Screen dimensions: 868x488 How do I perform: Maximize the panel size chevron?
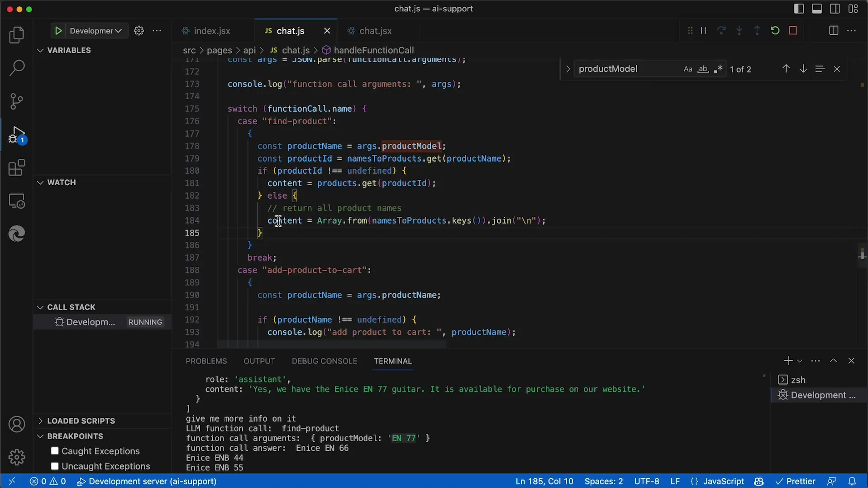[x=834, y=361]
